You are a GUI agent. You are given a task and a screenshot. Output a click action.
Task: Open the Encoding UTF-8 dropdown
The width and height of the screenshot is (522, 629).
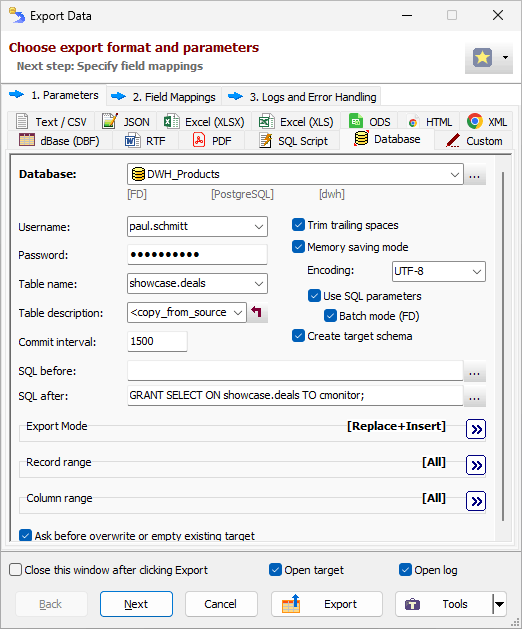[477, 272]
